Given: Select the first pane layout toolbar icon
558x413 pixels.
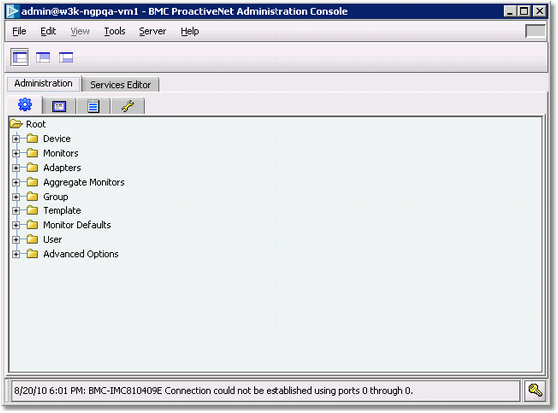Looking at the screenshot, I should pos(20,57).
